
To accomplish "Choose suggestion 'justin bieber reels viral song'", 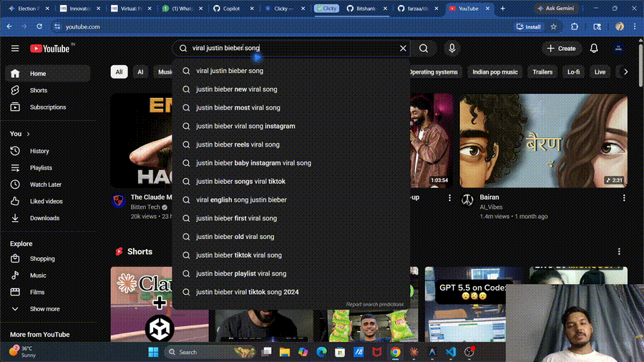I will click(291, 145).
